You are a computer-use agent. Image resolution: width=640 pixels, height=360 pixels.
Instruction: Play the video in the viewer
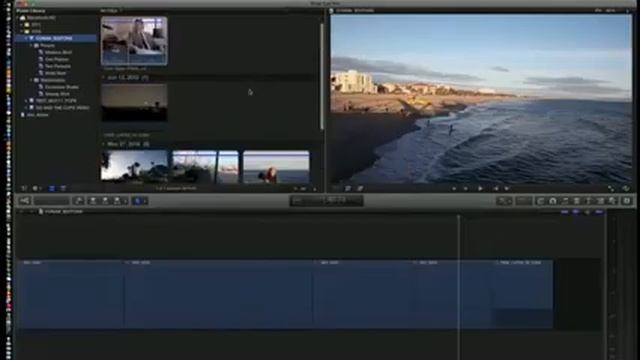[x=480, y=188]
